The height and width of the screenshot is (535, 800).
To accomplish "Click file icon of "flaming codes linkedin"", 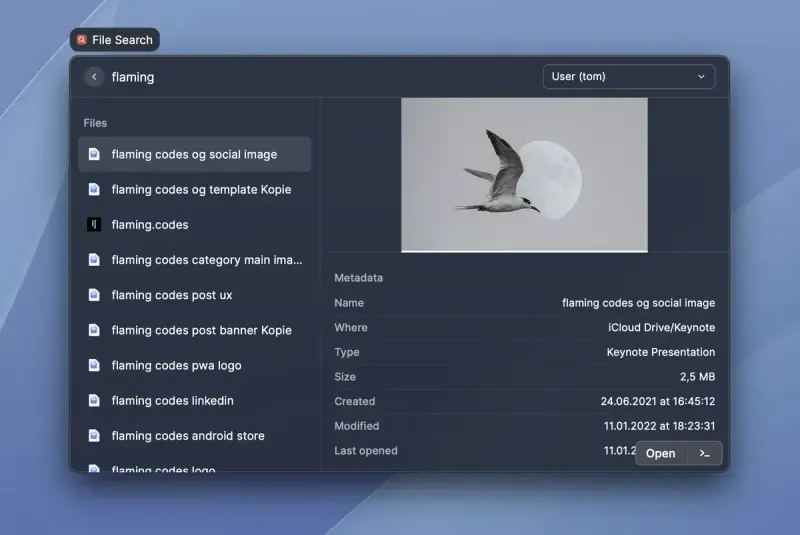I will click(x=94, y=400).
